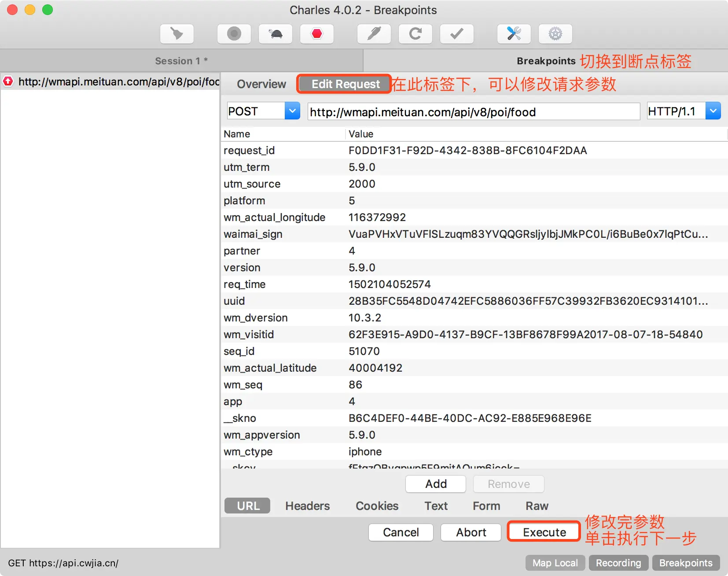The width and height of the screenshot is (728, 576).
Task: Select the partner parameter name
Action: 242,251
